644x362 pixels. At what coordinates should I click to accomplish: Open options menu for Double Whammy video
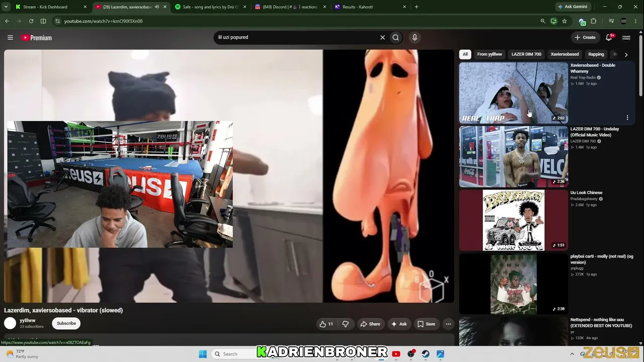click(x=627, y=118)
